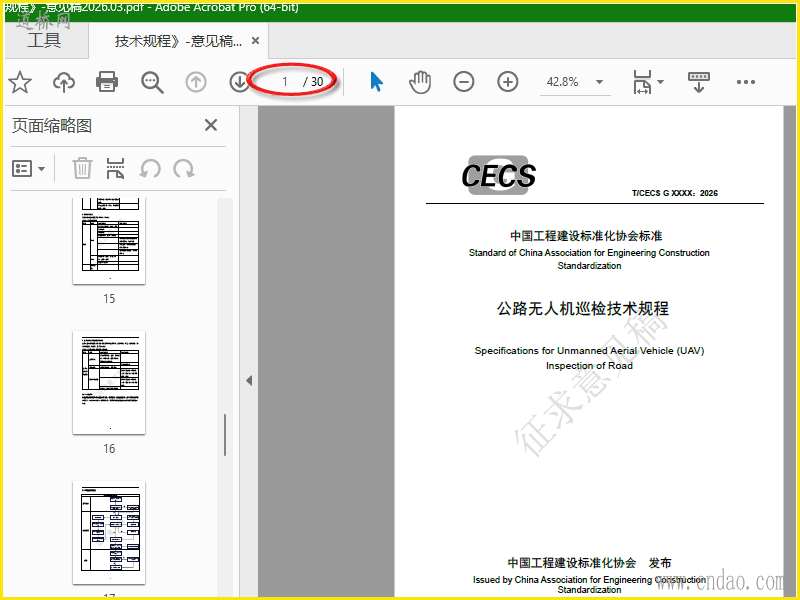Rotate page clockwise
Viewport: 800px width, 600px height.
pos(184,168)
